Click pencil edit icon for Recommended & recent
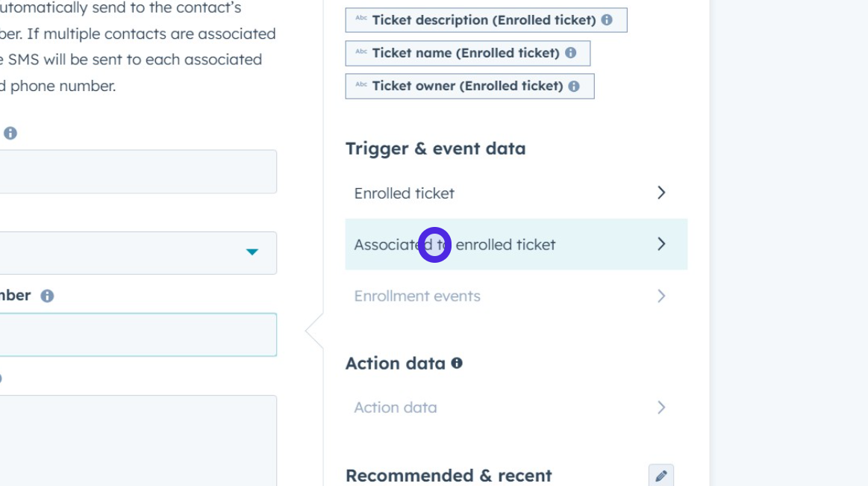 point(661,476)
